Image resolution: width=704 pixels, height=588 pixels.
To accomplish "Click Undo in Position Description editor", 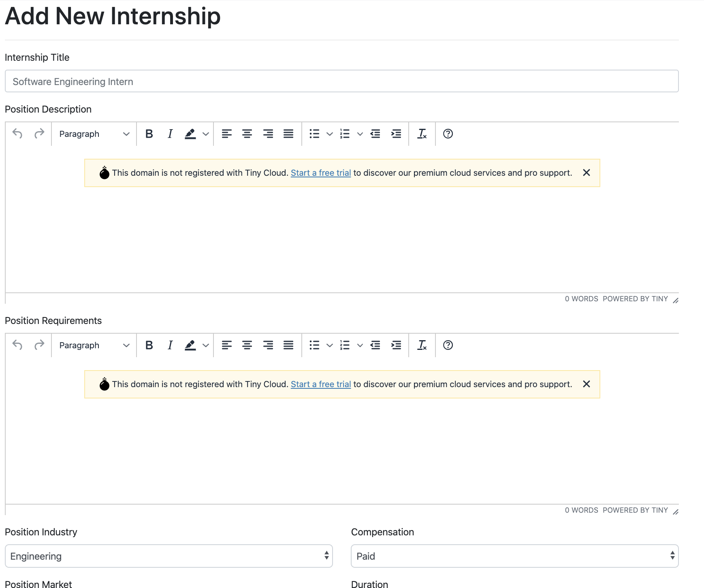I will pyautogui.click(x=17, y=134).
